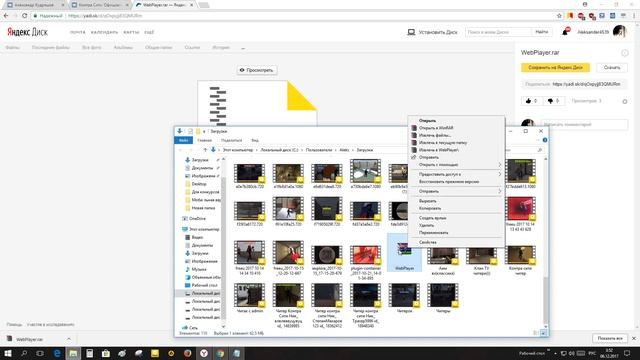Open the Windows taskbar search icon
Viewport: 640px width, 360px height.
click(x=24, y=353)
